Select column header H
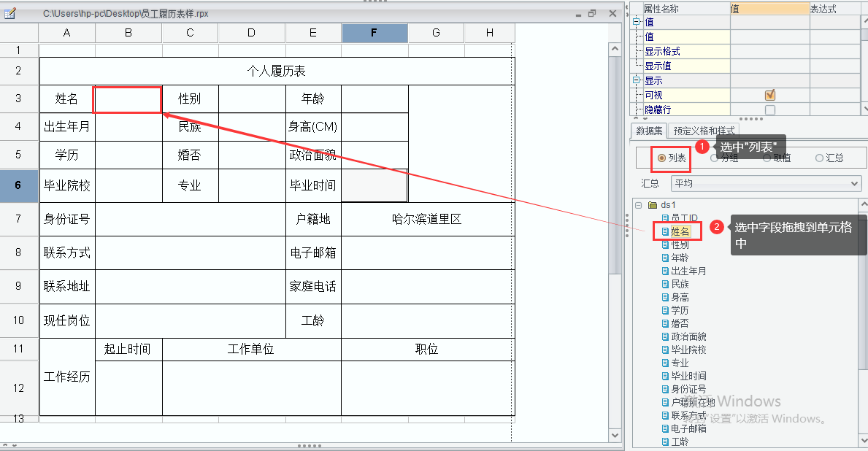 point(489,33)
